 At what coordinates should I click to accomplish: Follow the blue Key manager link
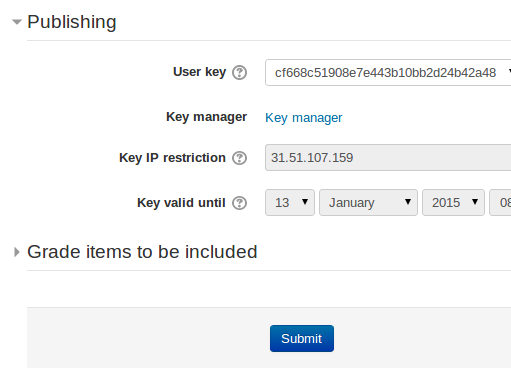[x=304, y=118]
